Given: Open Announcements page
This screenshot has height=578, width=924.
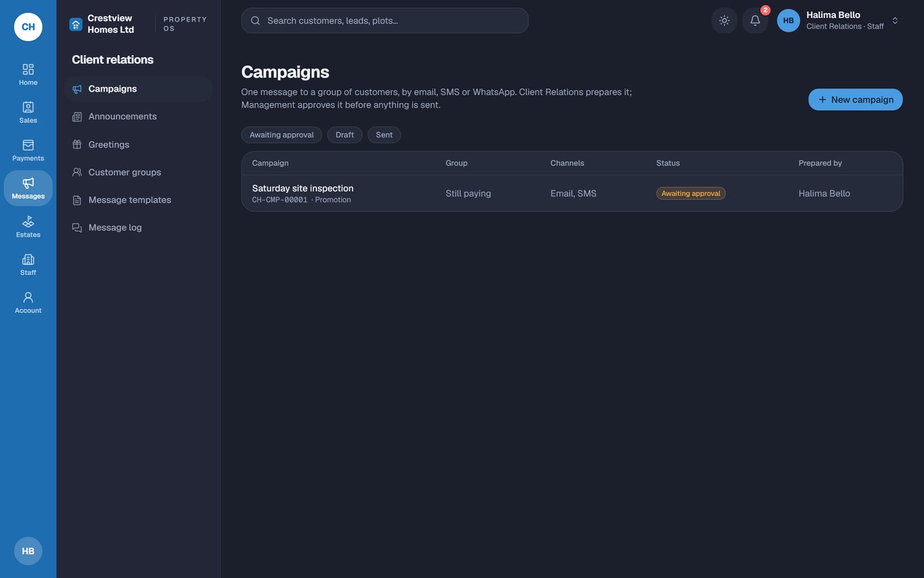Looking at the screenshot, I should (x=139, y=117).
